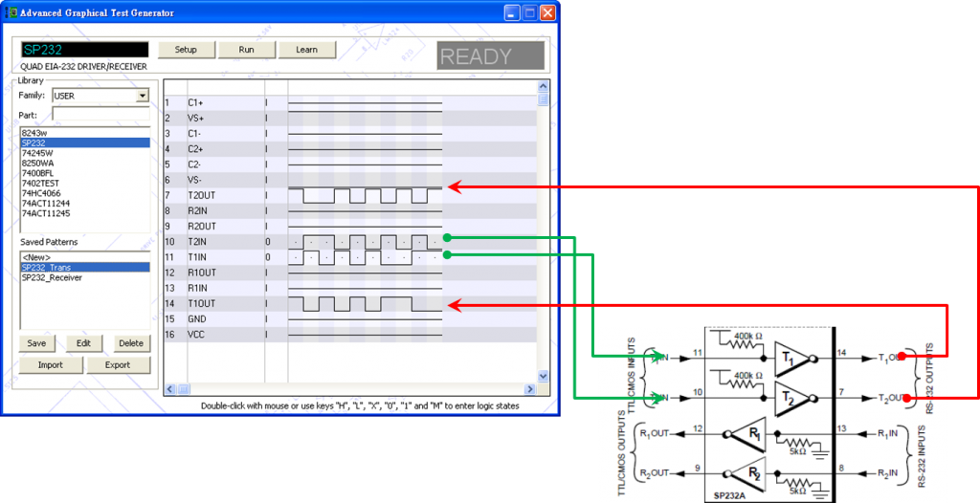Click the Learn button

(307, 50)
